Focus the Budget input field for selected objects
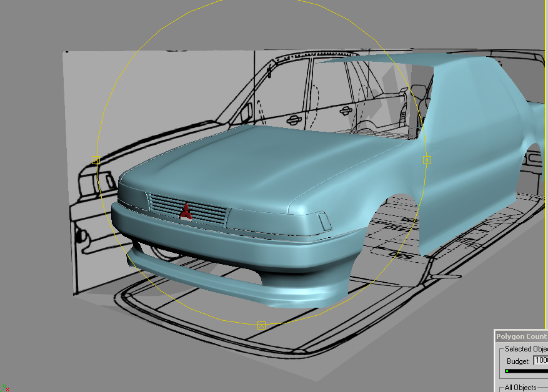 (541, 360)
